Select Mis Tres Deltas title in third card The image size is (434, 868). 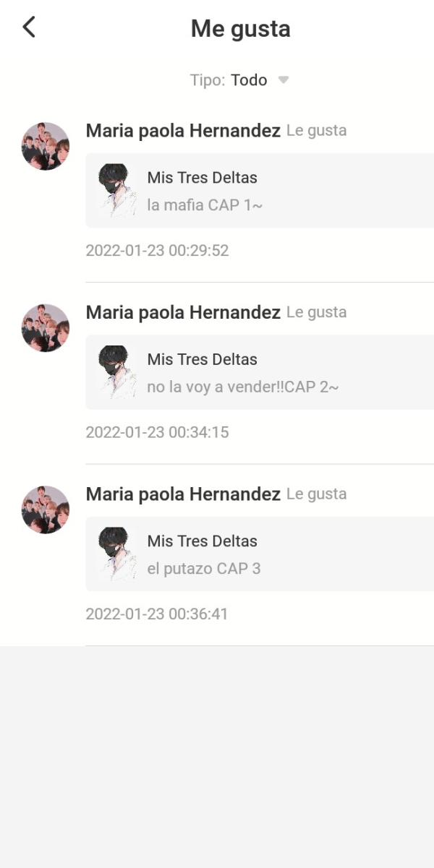(202, 541)
